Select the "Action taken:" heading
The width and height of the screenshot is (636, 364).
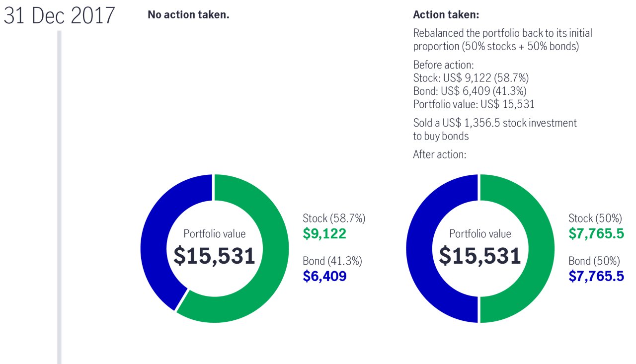click(446, 15)
